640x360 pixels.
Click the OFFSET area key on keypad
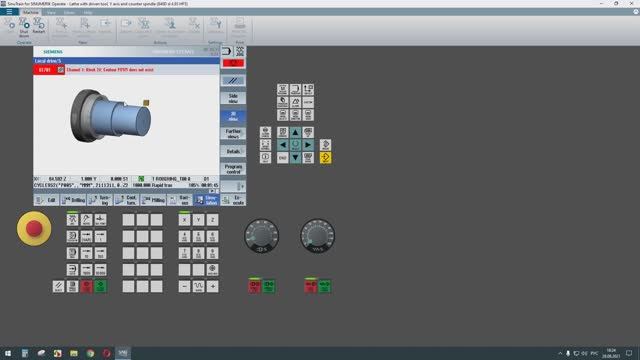[308, 89]
